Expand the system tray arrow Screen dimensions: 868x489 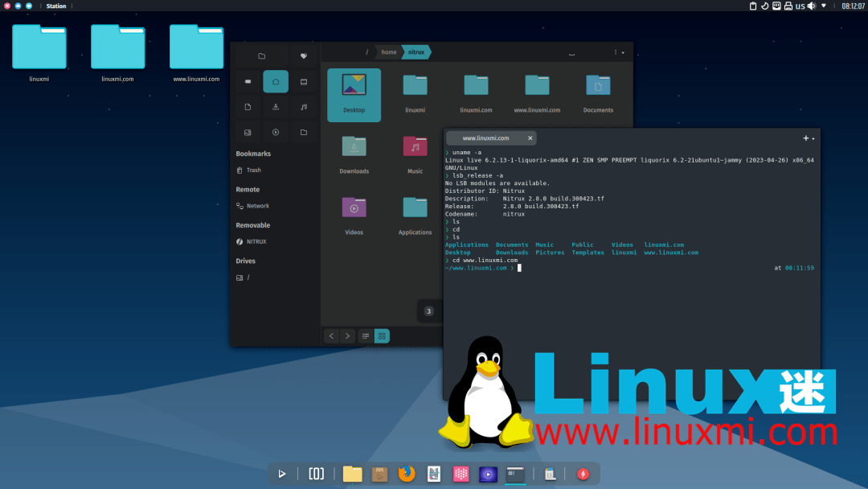pos(824,6)
